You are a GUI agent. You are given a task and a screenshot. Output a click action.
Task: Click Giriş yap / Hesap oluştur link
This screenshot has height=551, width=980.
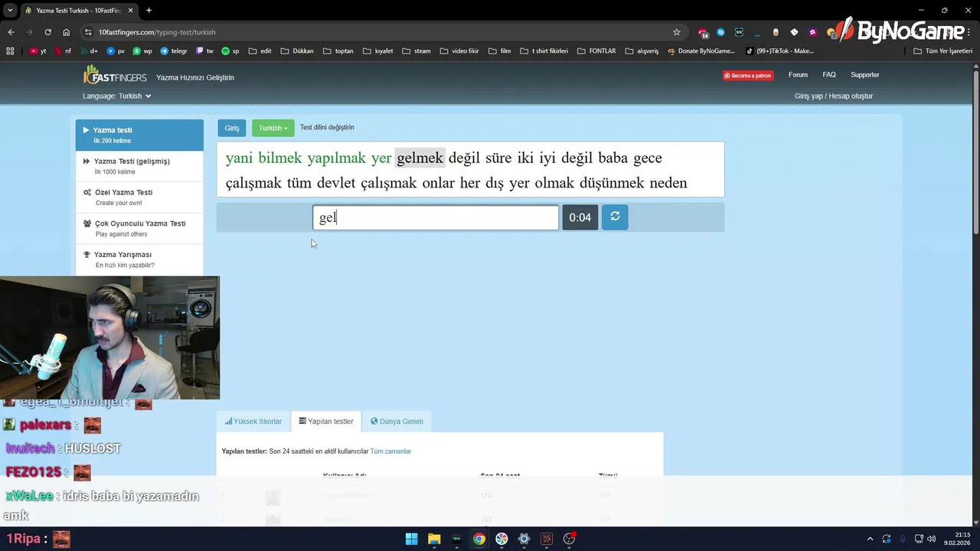[834, 96]
